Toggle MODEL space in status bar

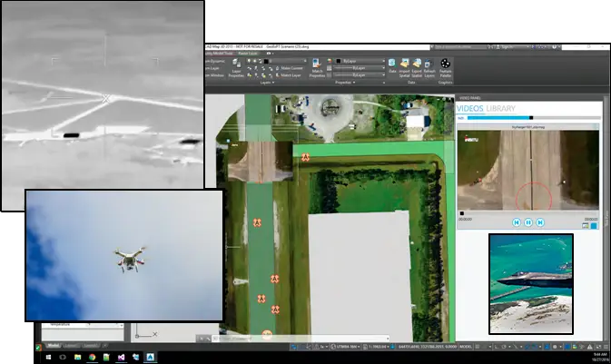coord(466,347)
